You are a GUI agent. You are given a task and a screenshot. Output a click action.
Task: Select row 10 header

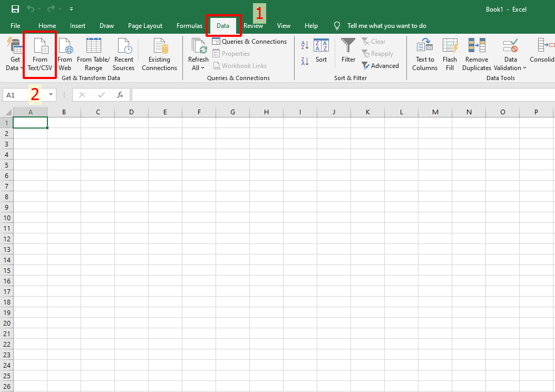click(6, 218)
